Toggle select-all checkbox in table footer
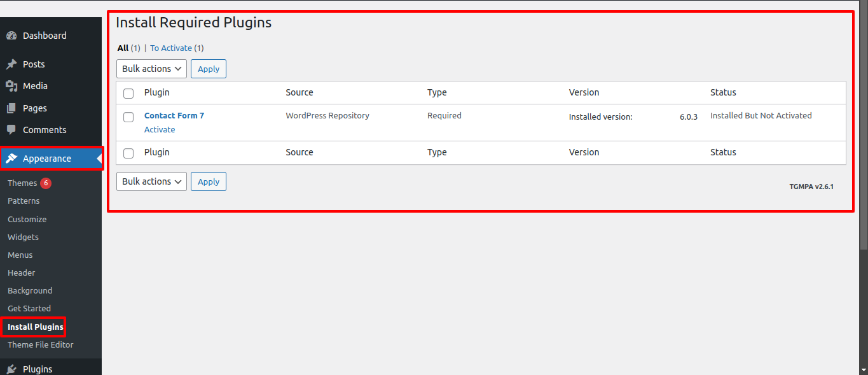868x375 pixels. (x=128, y=153)
